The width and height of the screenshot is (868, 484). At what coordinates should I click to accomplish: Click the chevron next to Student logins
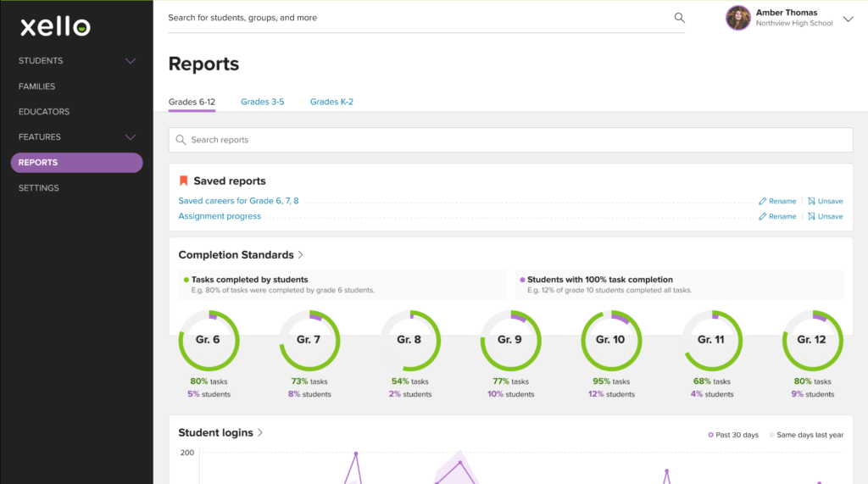(260, 433)
